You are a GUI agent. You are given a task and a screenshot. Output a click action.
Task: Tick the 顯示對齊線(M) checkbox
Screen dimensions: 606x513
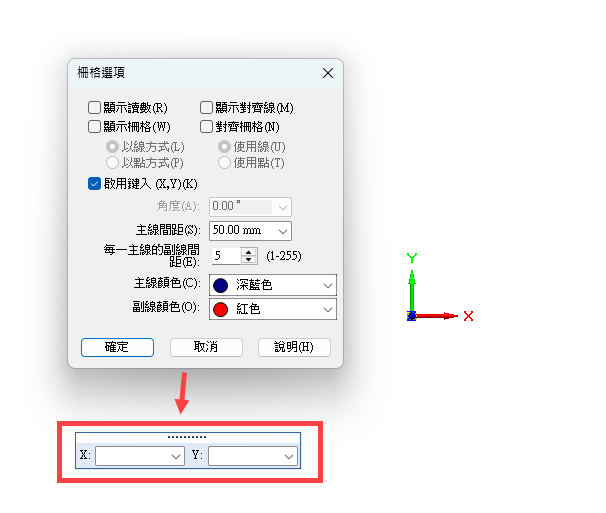206,107
